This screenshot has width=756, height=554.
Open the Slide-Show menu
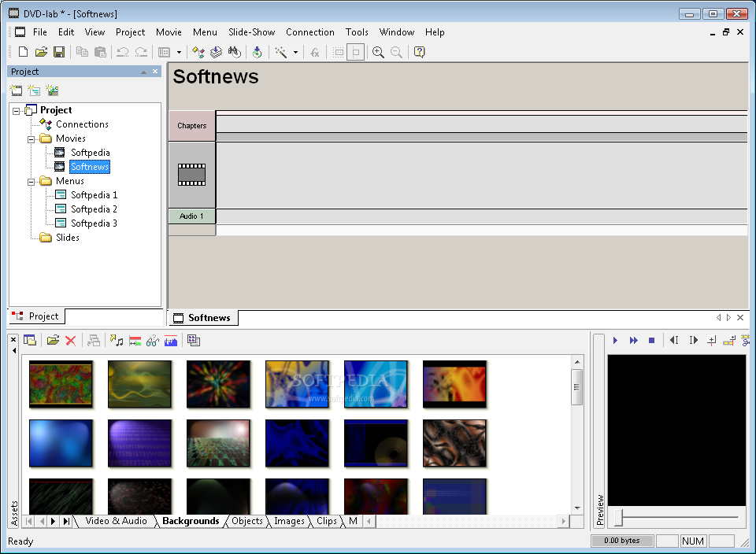tap(252, 32)
